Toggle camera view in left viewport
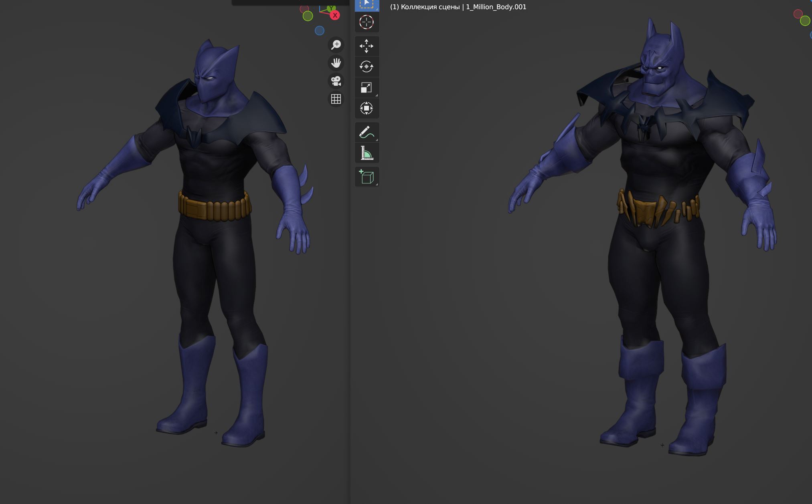The height and width of the screenshot is (504, 812). 336,81
